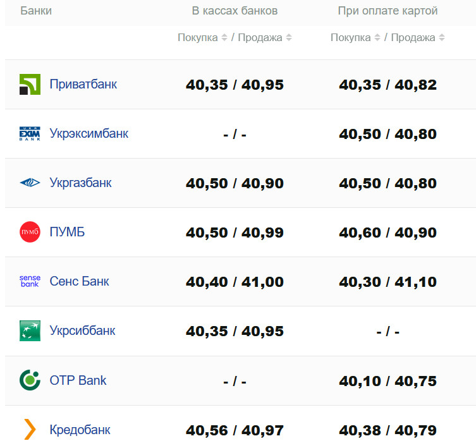This screenshot has height=448, width=476.
Task: Click the При оплате картой header
Action: pyautogui.click(x=388, y=11)
